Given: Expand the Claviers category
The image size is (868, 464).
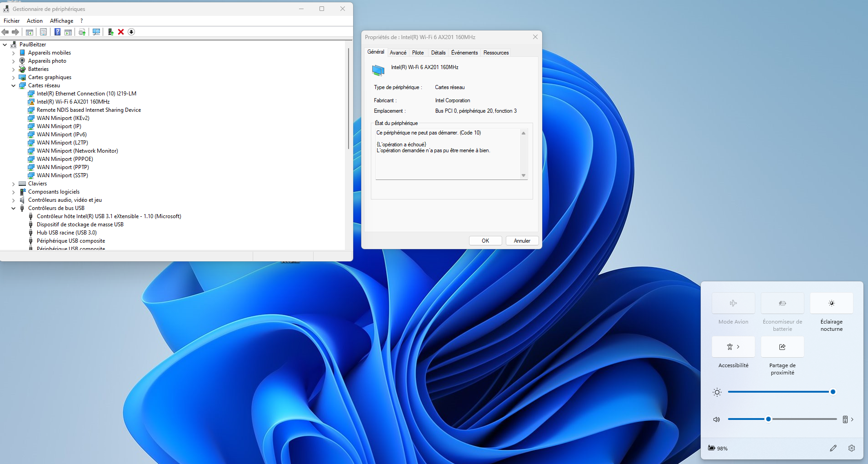Looking at the screenshot, I should point(13,183).
